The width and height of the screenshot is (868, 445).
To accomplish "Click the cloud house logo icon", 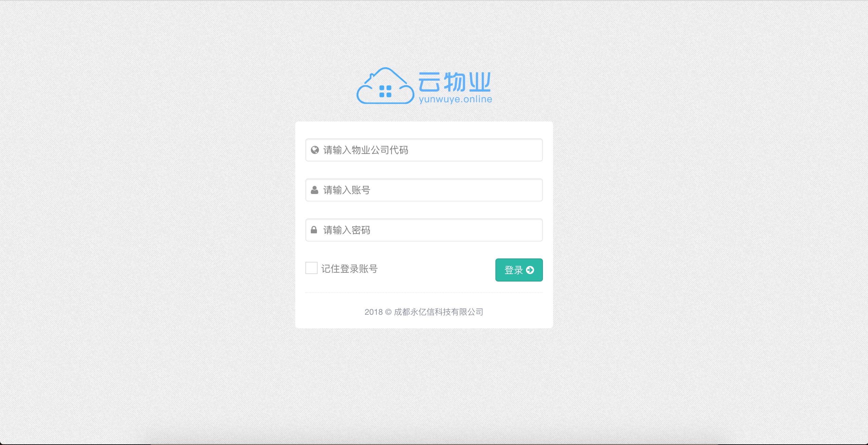I will (385, 85).
